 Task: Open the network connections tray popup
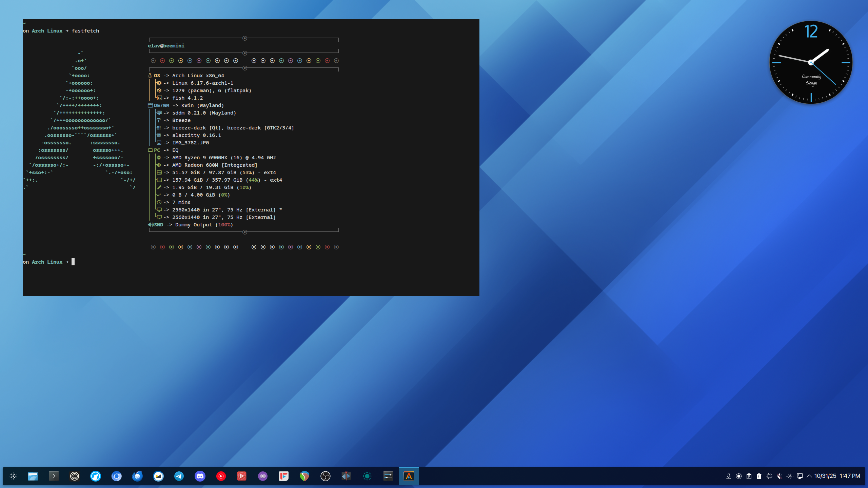coord(800,476)
